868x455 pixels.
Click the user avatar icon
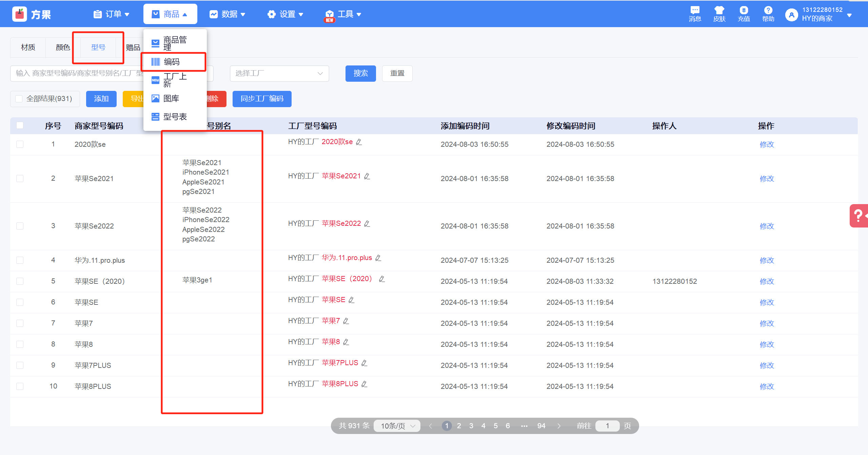pyautogui.click(x=791, y=15)
